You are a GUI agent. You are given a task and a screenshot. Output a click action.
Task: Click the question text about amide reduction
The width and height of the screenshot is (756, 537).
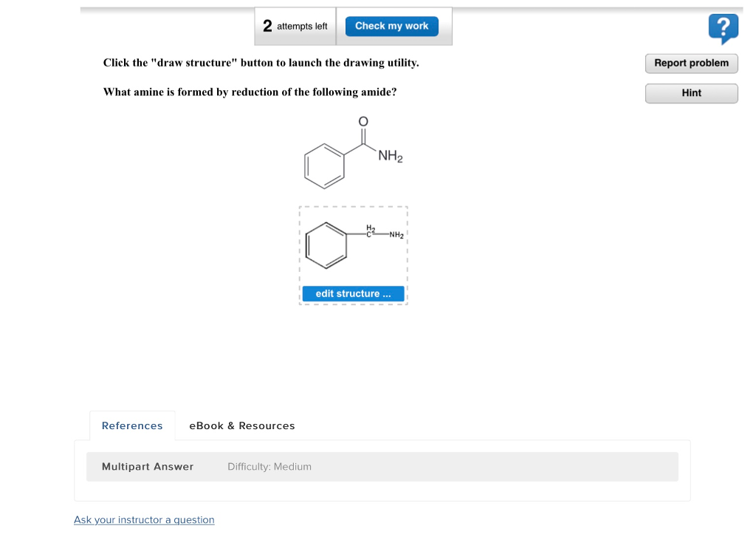[250, 92]
